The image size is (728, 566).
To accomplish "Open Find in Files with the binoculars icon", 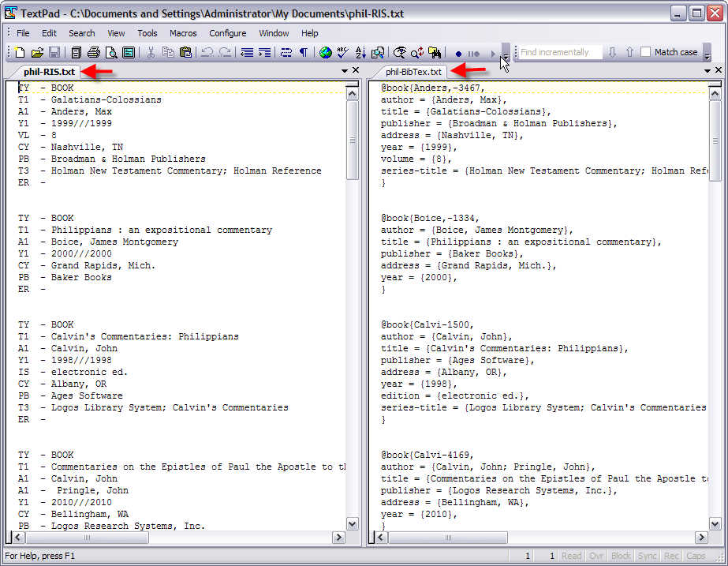I will pos(435,53).
